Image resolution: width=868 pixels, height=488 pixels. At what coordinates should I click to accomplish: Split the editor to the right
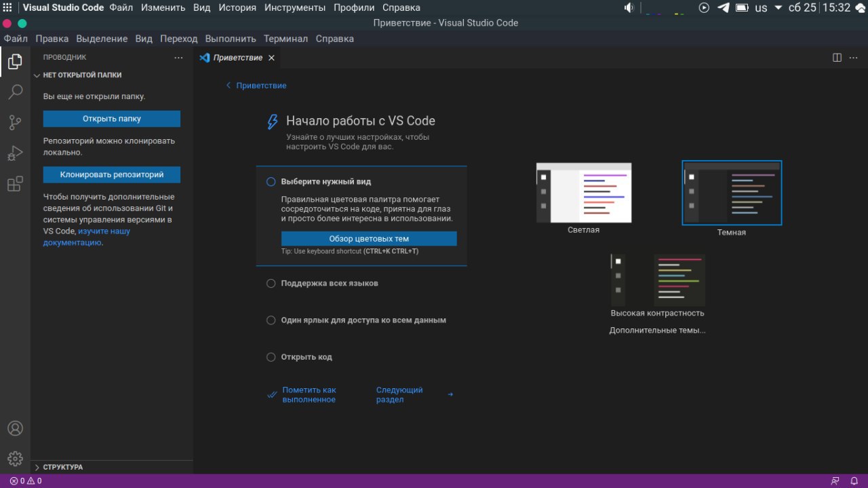click(837, 58)
